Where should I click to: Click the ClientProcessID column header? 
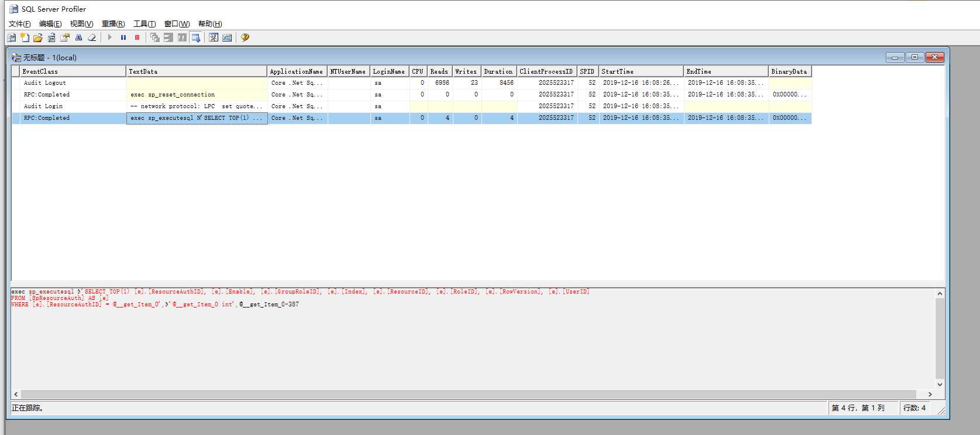click(547, 71)
